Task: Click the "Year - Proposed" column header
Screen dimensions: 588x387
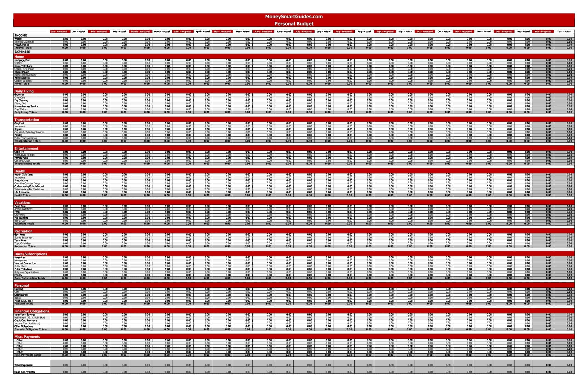Action: tap(543, 32)
